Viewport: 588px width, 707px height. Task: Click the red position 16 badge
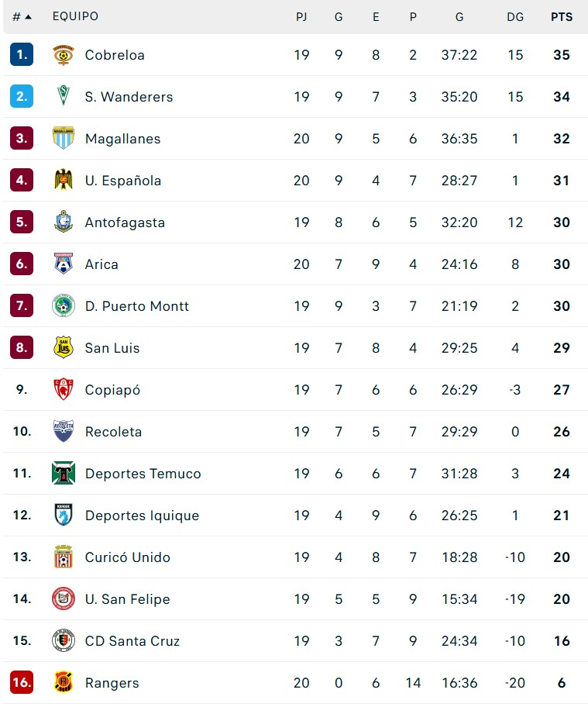click(22, 682)
